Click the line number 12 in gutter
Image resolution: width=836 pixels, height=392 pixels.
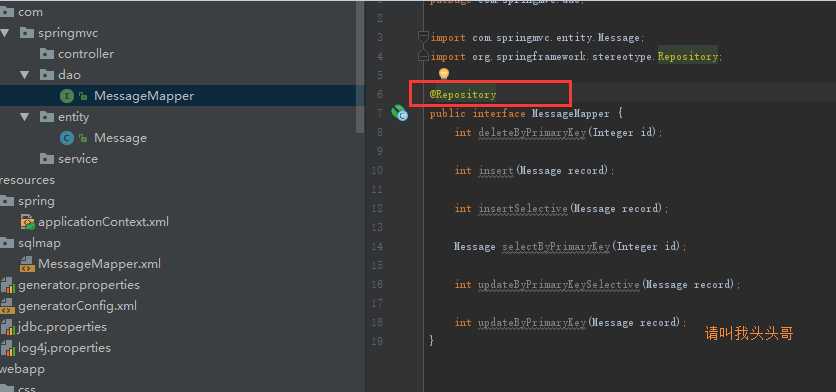click(x=377, y=209)
